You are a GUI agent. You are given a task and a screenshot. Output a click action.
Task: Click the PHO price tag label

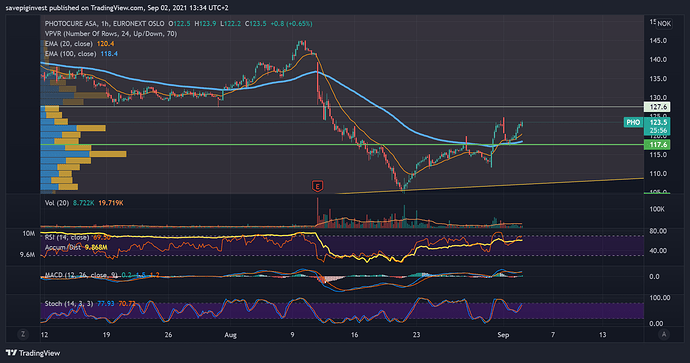633,122
